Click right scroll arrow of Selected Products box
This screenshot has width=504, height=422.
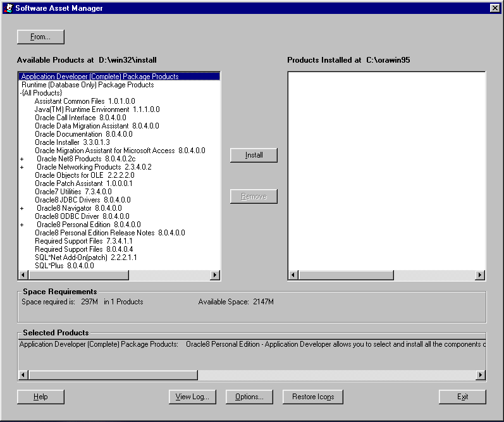point(481,375)
